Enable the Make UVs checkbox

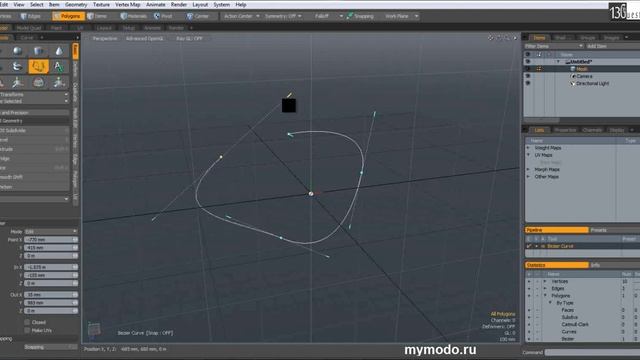click(27, 331)
